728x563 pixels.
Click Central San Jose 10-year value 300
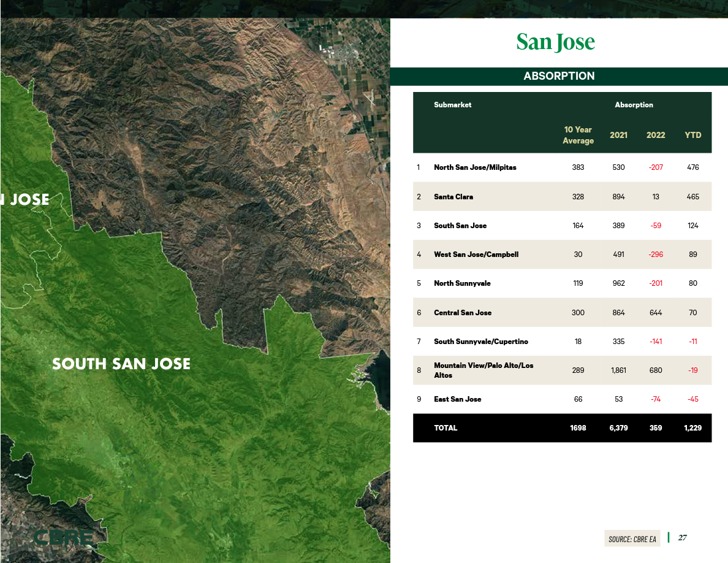(578, 313)
